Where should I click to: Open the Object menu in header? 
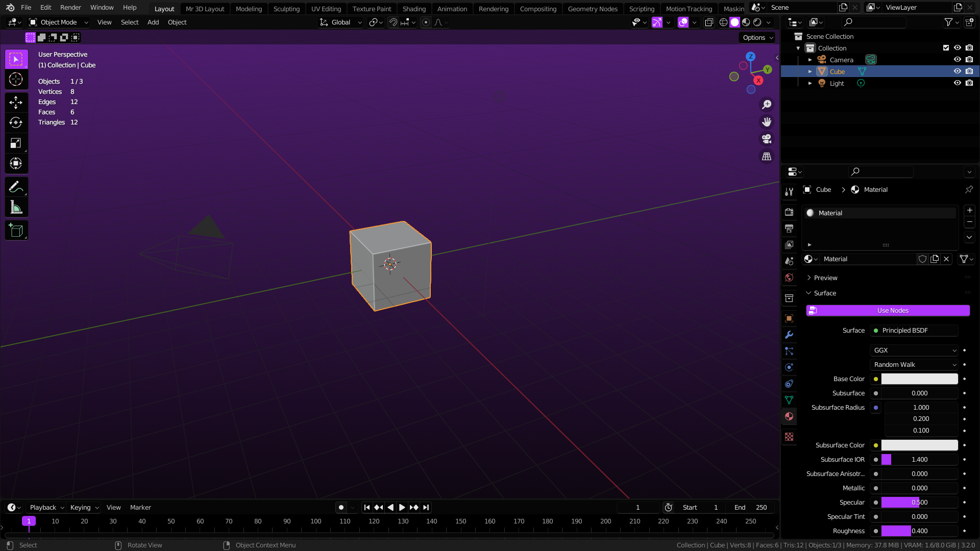coord(177,22)
